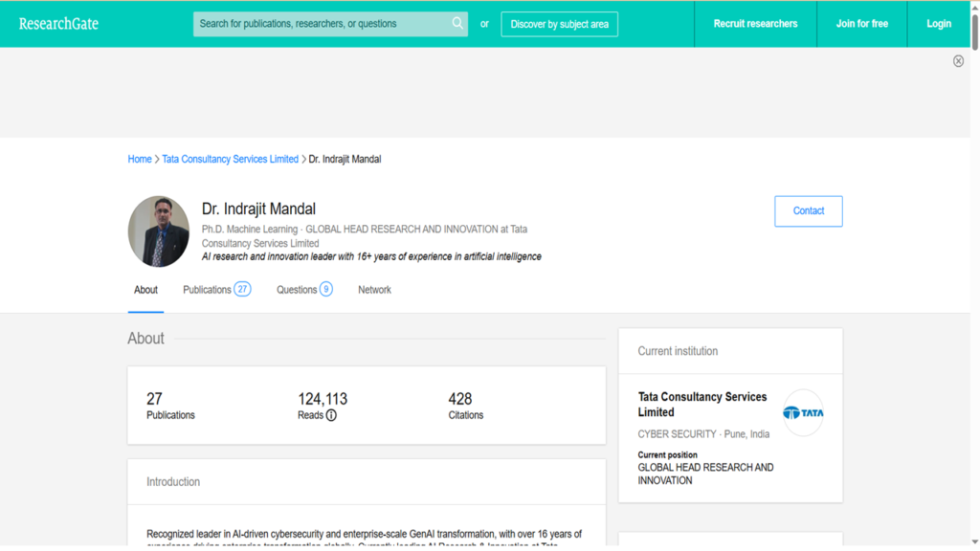Click Join for free
Image resolution: width=980 pixels, height=551 pixels.
pos(862,24)
